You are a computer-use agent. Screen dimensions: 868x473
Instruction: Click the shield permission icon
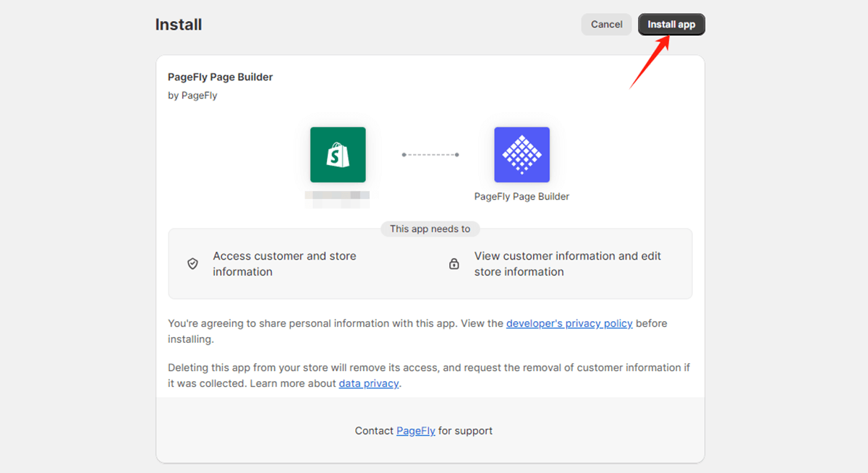tap(192, 264)
